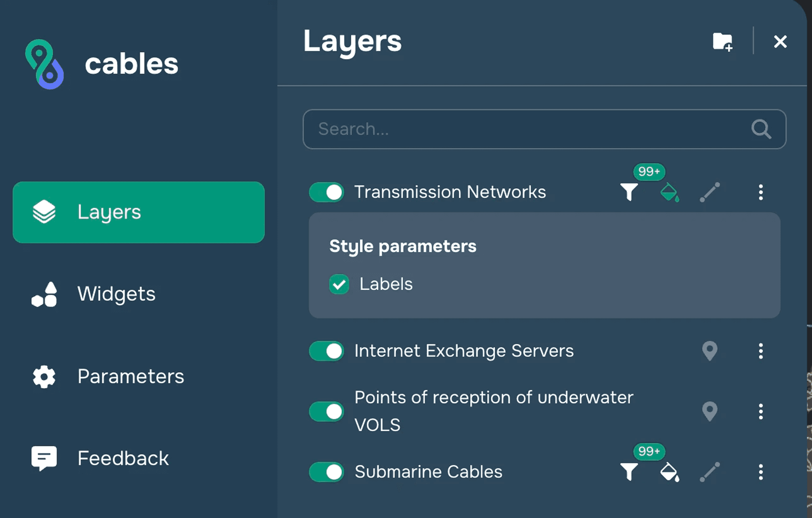Viewport: 812px width, 518px height.
Task: Open three-dot menu for Submarine Cables
Action: [760, 472]
